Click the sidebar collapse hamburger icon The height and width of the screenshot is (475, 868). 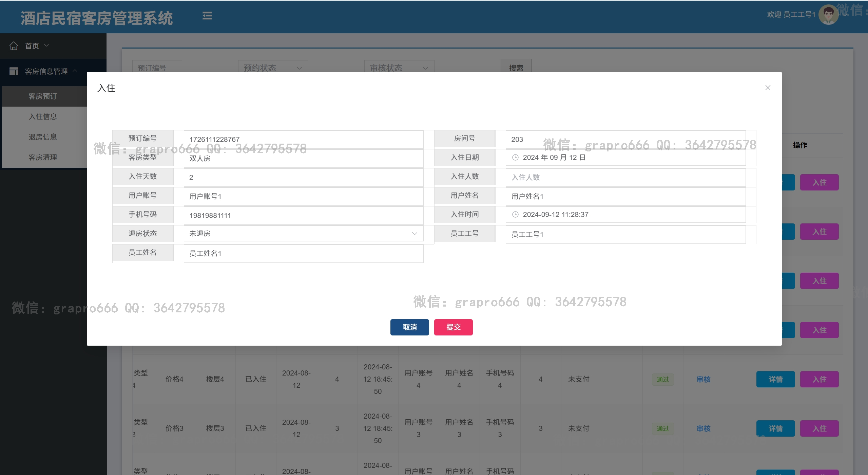207,16
